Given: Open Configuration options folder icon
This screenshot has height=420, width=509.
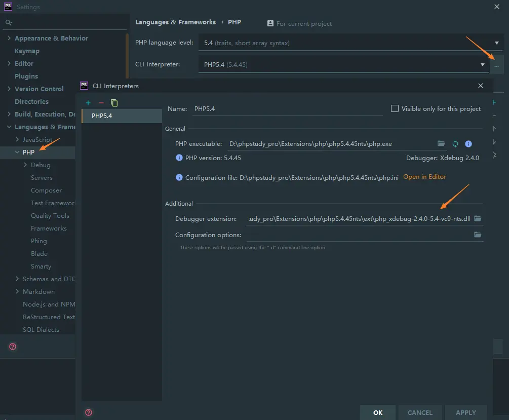Looking at the screenshot, I should [478, 235].
